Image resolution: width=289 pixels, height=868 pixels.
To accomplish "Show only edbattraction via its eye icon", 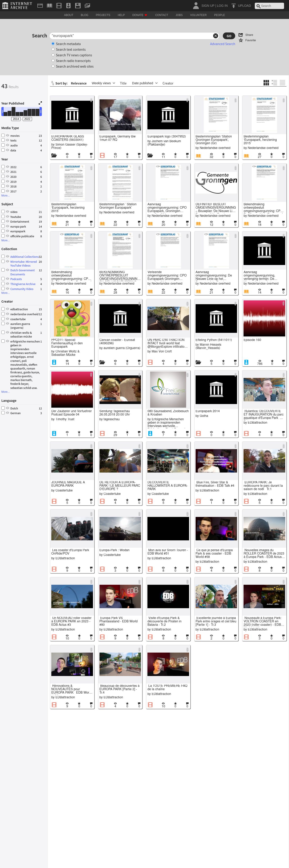I will [7, 309].
